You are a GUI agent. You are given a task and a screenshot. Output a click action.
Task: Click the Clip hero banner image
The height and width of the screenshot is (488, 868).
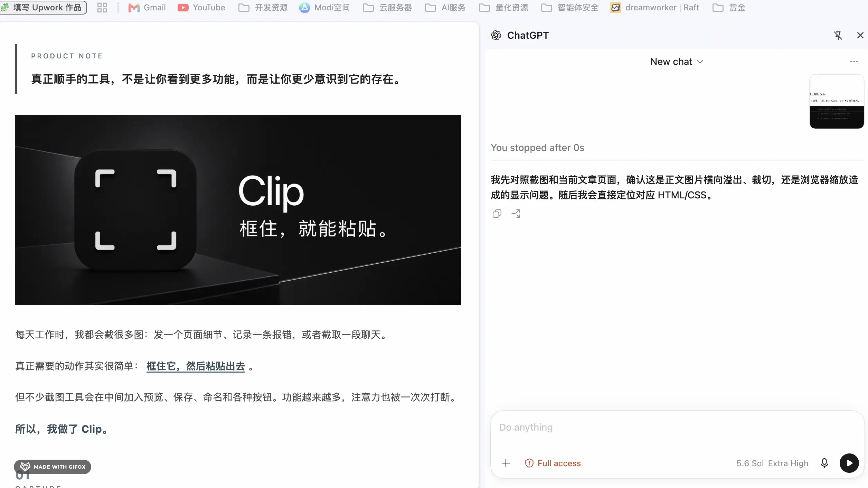[x=238, y=210]
